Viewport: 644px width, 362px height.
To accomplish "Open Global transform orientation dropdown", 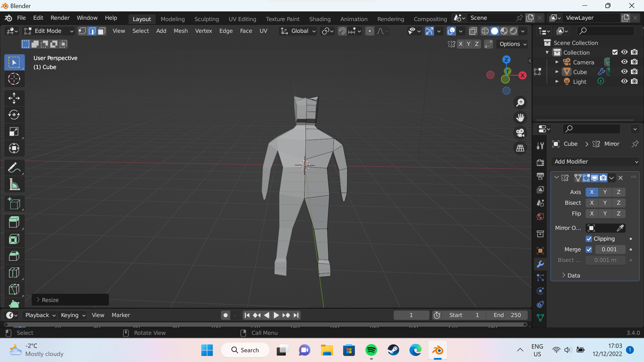I will point(299,31).
